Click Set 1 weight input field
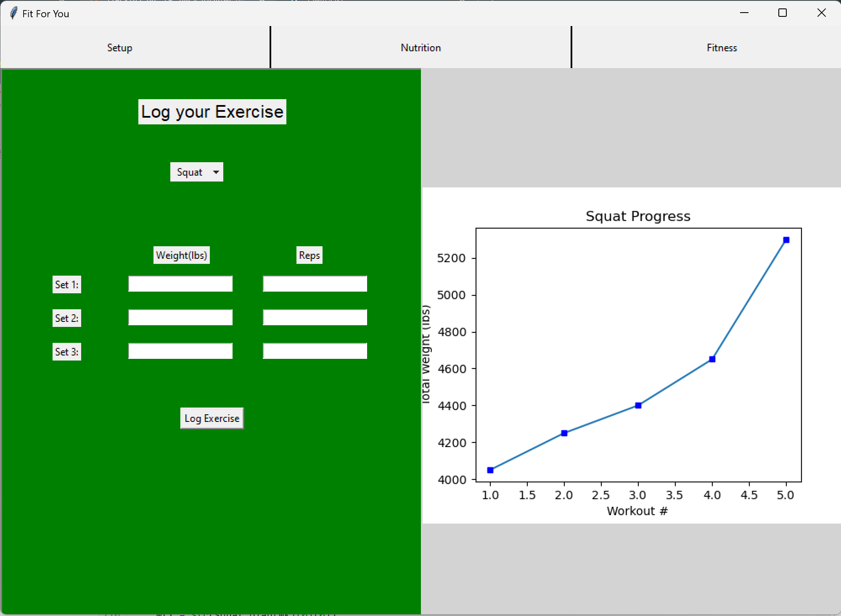Viewport: 841px width, 616px height. click(180, 284)
